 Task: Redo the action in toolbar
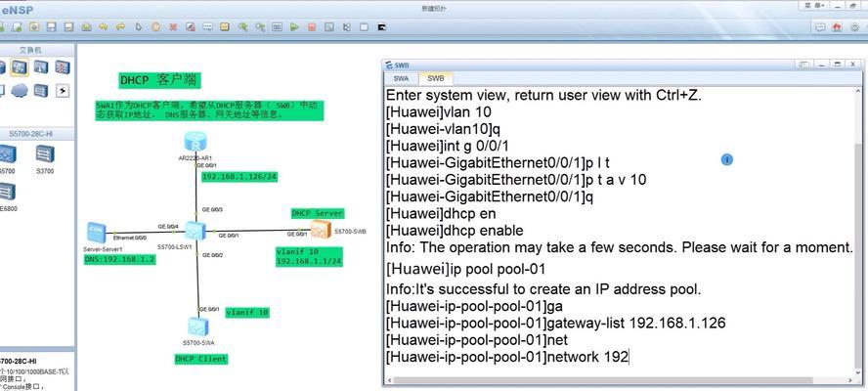pos(120,26)
